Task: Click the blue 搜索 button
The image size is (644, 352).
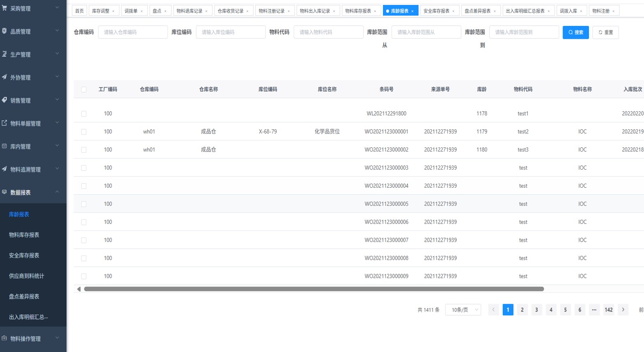Action: tap(575, 32)
